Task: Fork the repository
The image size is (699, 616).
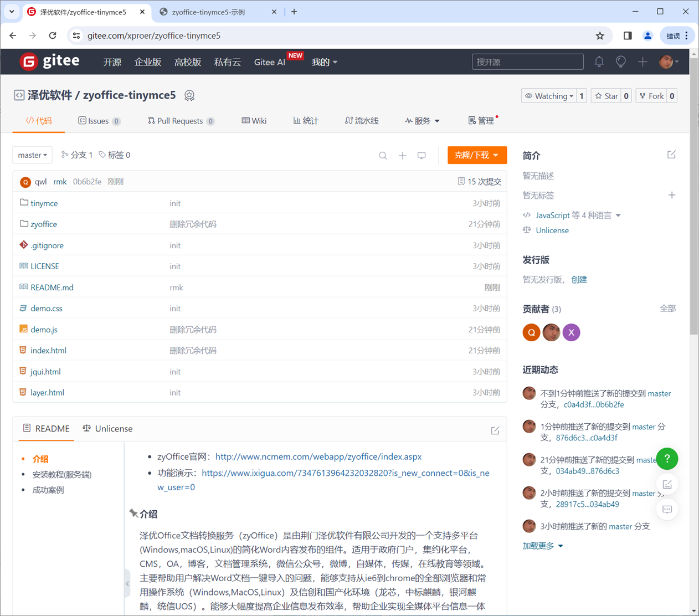Action: tap(652, 95)
